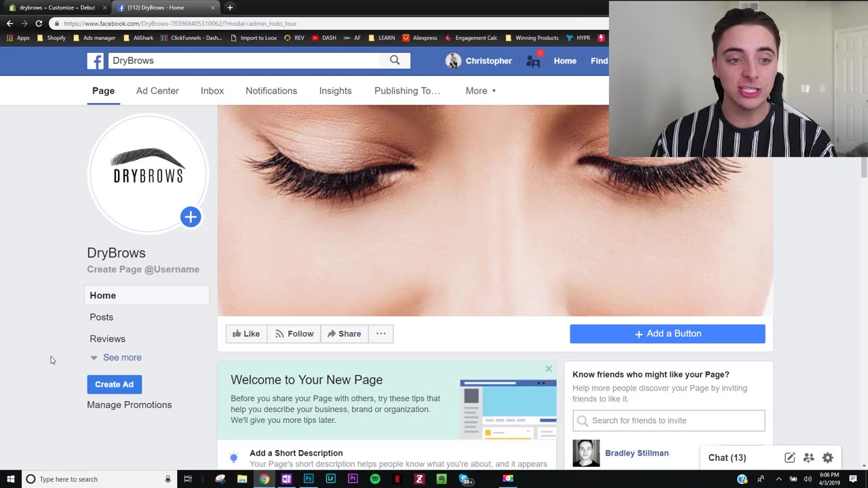The width and height of the screenshot is (868, 488).
Task: Click the Windows Type here to search box
Action: (98, 479)
